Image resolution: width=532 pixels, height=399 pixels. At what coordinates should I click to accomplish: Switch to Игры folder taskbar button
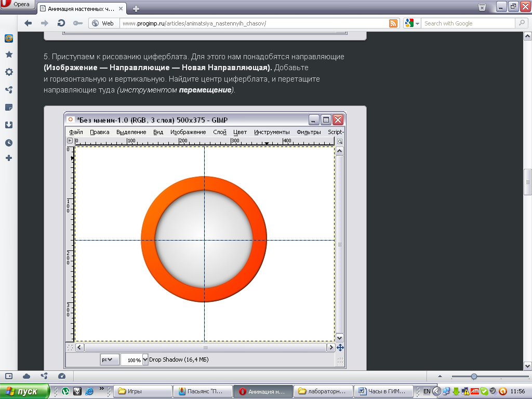(x=143, y=391)
